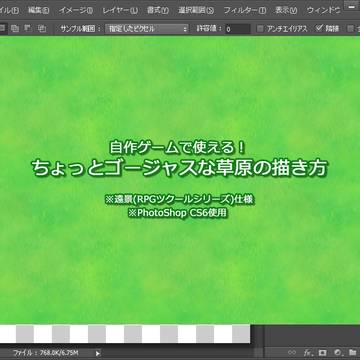The image size is (360, 360).
Task: Click the new adjustment layer icon
Action: pos(337,352)
